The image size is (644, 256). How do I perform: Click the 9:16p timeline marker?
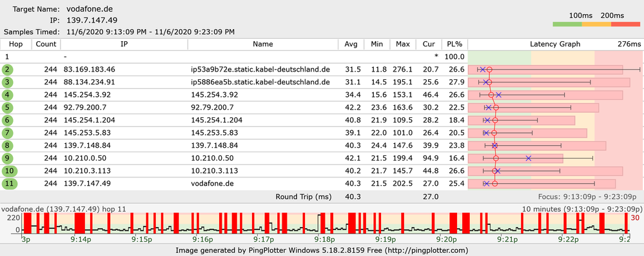pyautogui.click(x=203, y=239)
